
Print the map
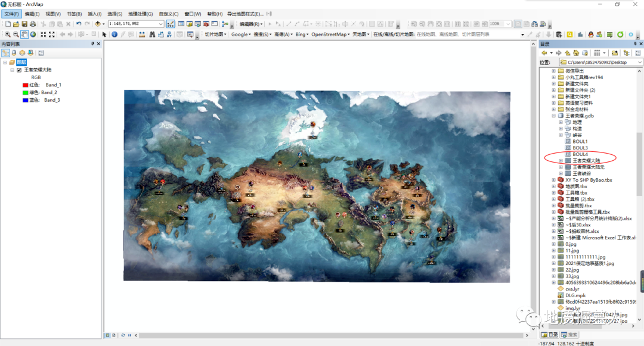(33, 24)
